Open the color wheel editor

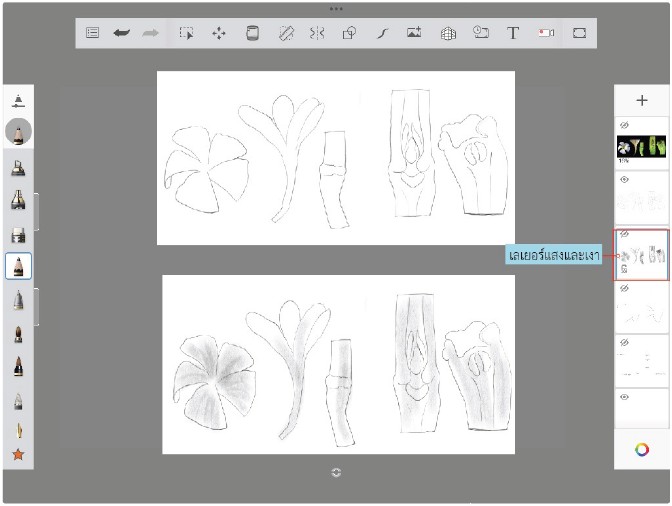(642, 449)
